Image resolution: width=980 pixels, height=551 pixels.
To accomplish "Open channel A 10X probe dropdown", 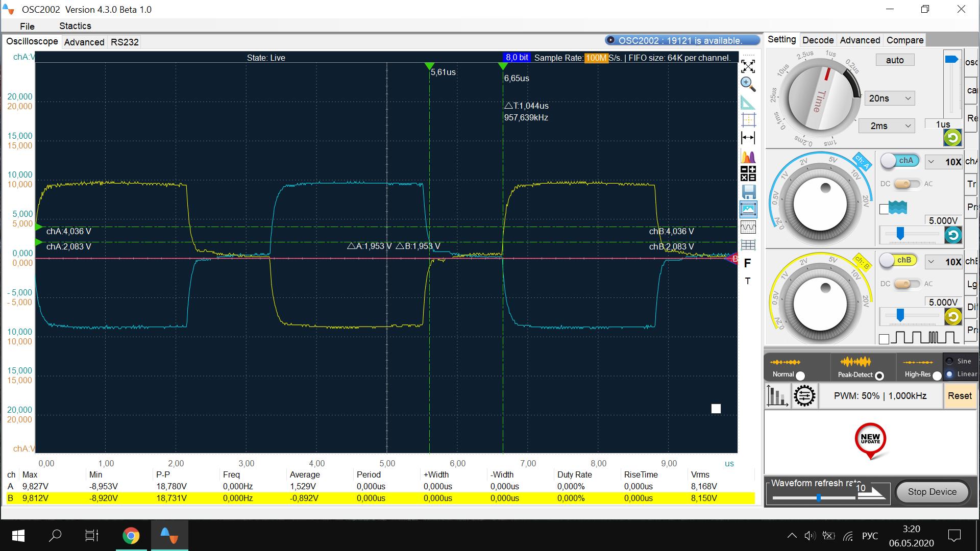I will pyautogui.click(x=944, y=162).
